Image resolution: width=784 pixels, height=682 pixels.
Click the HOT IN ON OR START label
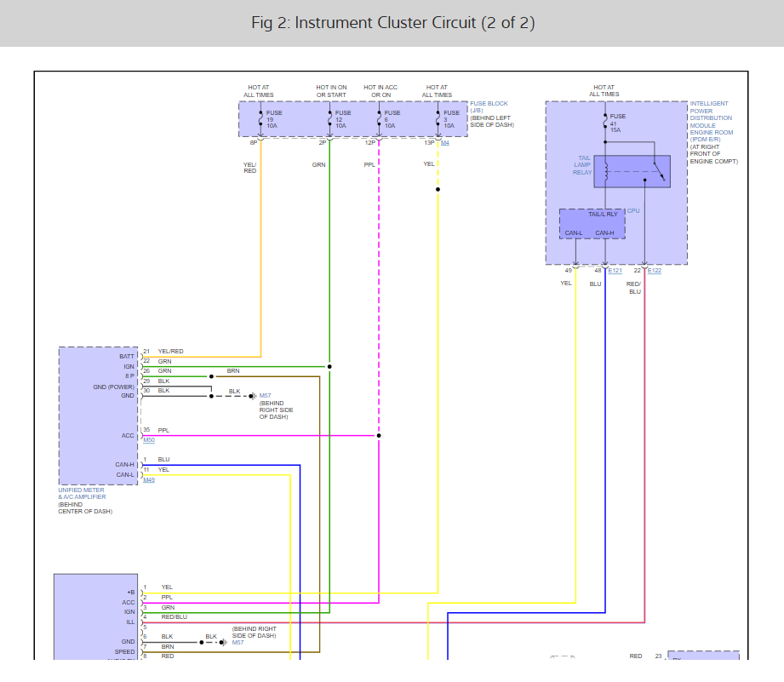331,91
